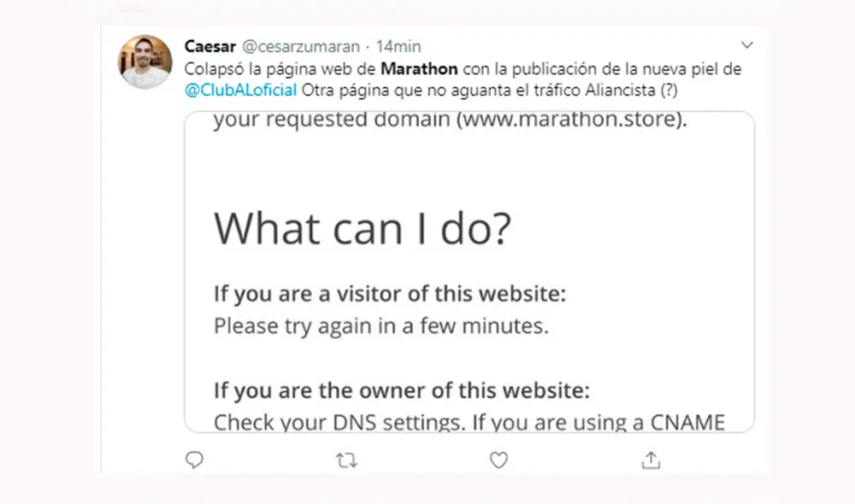Click "Please try again in a few minutes"
The image size is (855, 504).
[380, 325]
